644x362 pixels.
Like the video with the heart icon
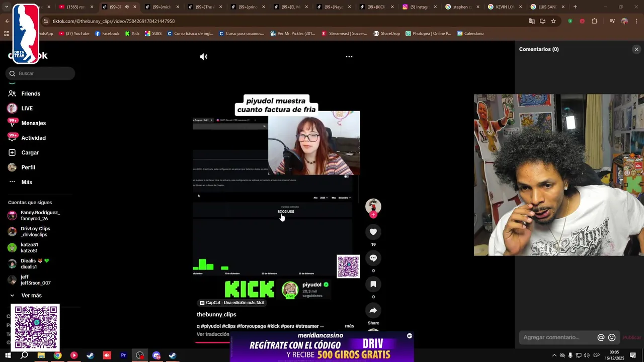373,232
